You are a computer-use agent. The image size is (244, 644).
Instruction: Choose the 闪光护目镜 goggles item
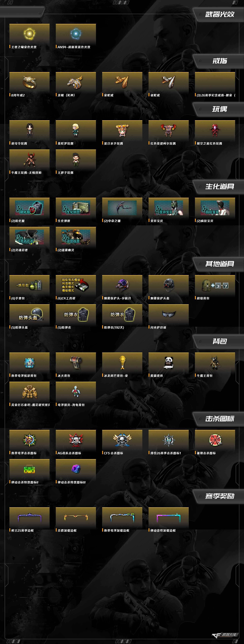pos(168,314)
